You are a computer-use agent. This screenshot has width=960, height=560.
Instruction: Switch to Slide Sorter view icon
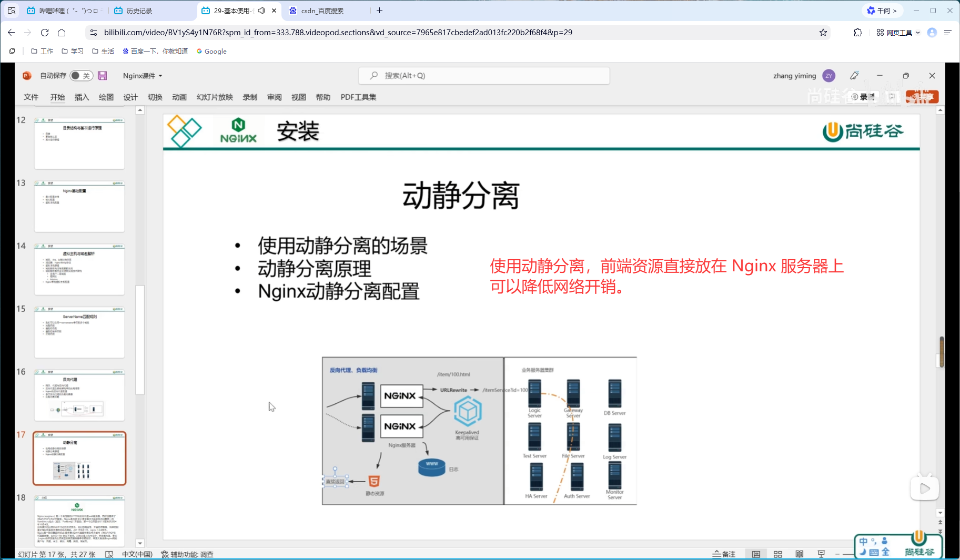point(778,554)
